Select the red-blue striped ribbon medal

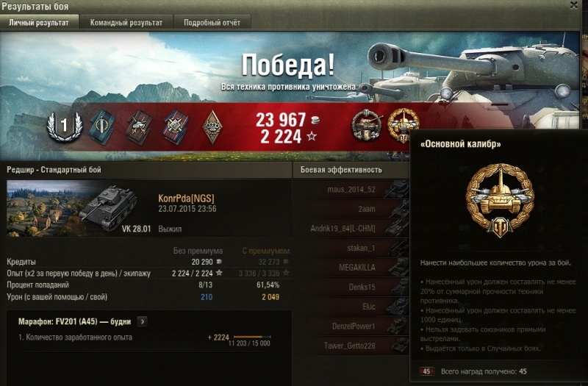tap(176, 127)
